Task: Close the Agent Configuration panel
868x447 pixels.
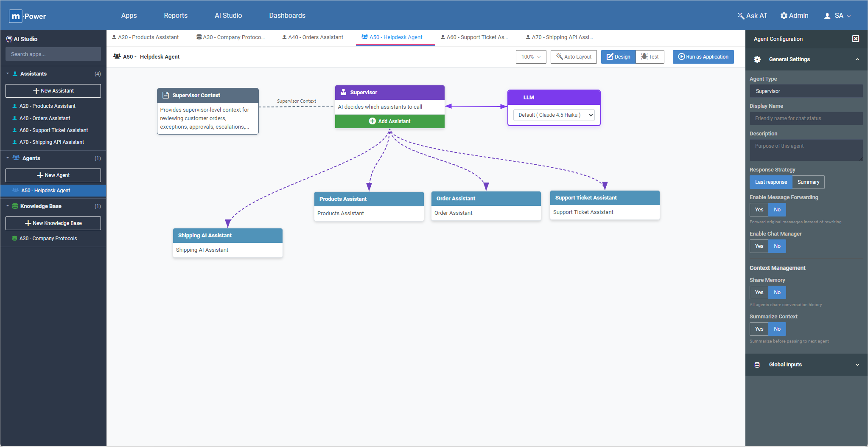Action: 856,39
